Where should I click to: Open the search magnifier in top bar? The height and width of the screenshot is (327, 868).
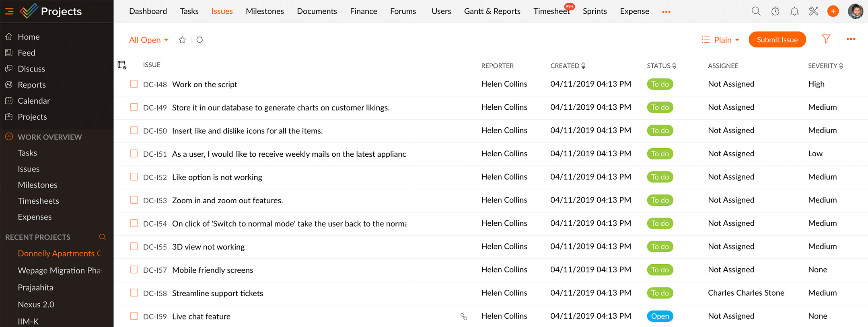tap(756, 11)
